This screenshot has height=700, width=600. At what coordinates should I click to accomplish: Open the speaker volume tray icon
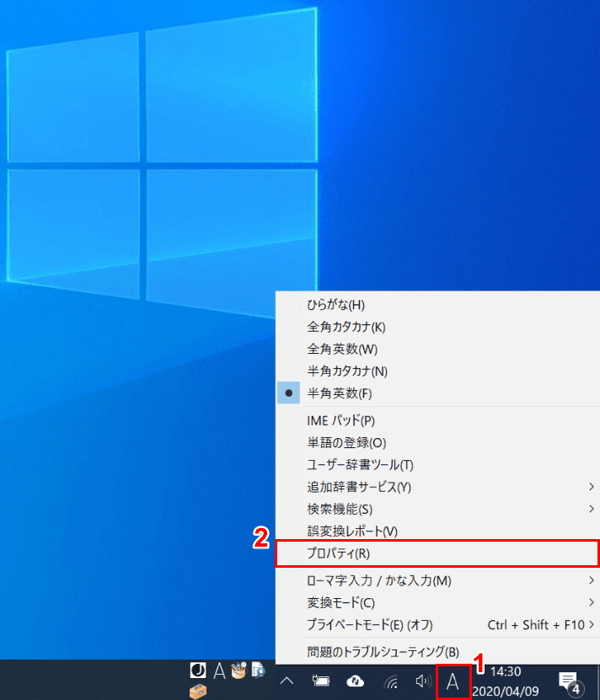[x=423, y=681]
